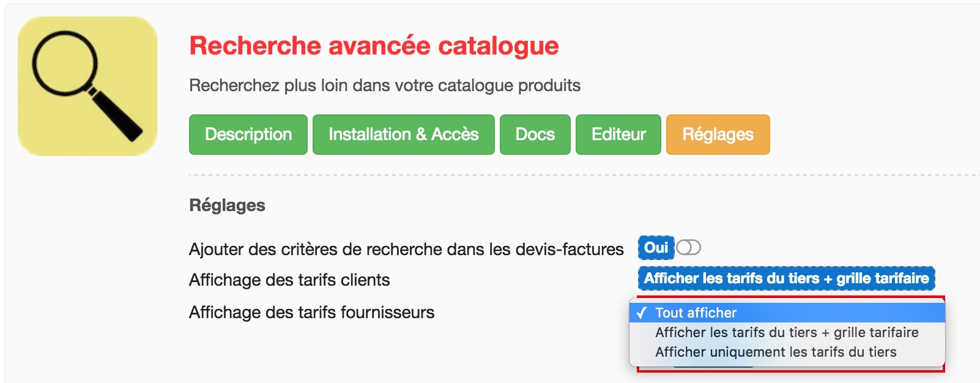Click the Recherchez plus loin subtitle text
The image size is (980, 383).
(385, 85)
